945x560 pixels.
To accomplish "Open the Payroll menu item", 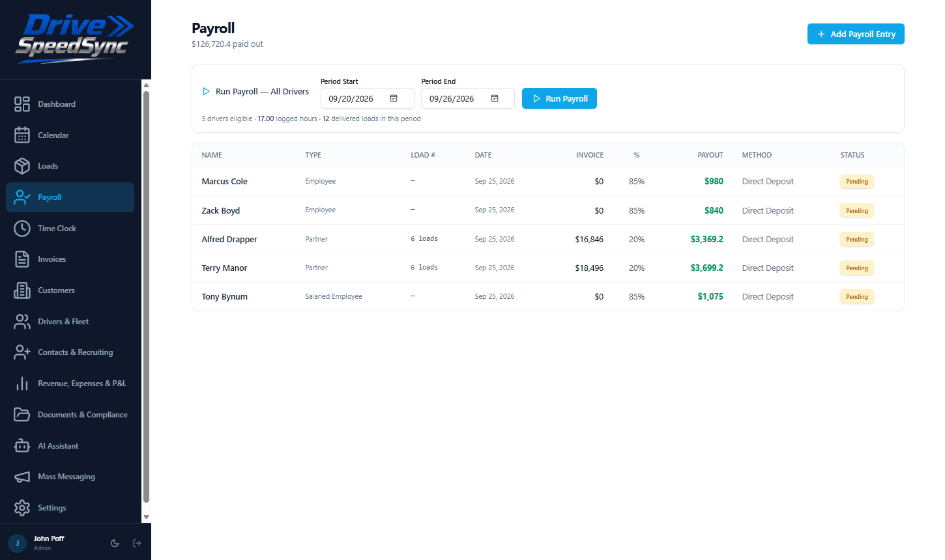I will coord(70,197).
